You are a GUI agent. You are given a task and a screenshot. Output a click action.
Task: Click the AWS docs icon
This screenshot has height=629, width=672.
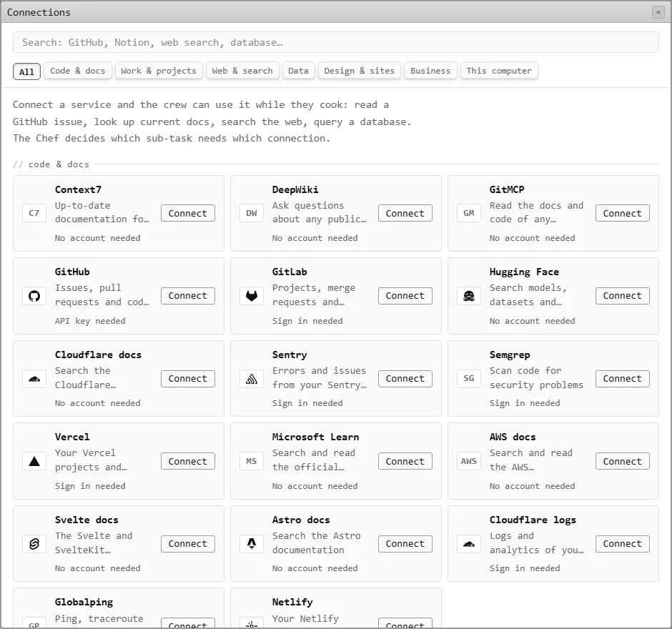[x=469, y=461]
